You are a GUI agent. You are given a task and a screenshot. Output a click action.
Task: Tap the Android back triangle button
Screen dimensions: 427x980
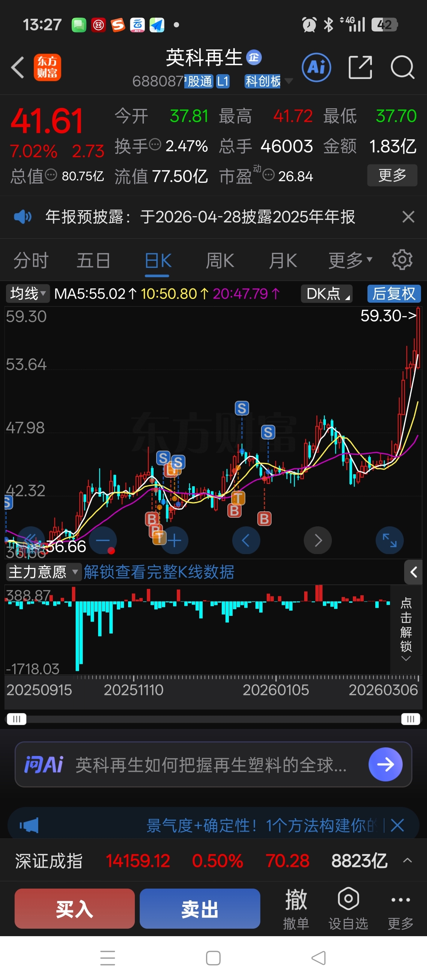coord(318,958)
